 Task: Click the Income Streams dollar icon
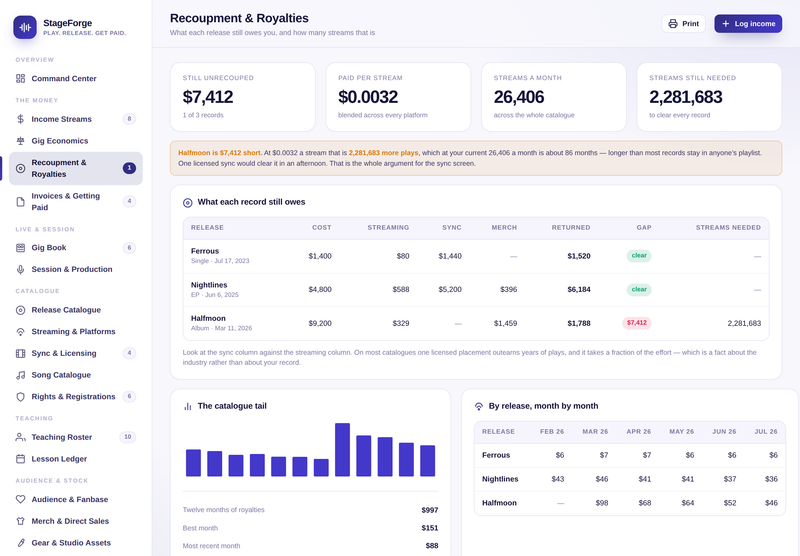coord(20,119)
